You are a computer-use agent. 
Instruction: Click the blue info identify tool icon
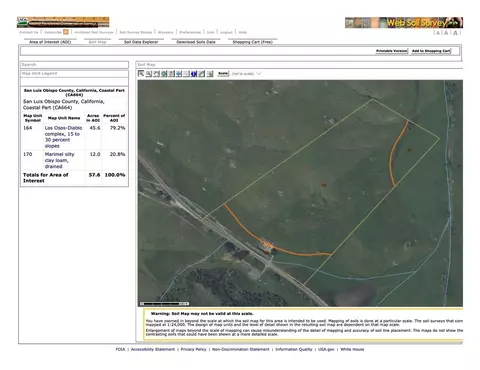pyautogui.click(x=194, y=74)
